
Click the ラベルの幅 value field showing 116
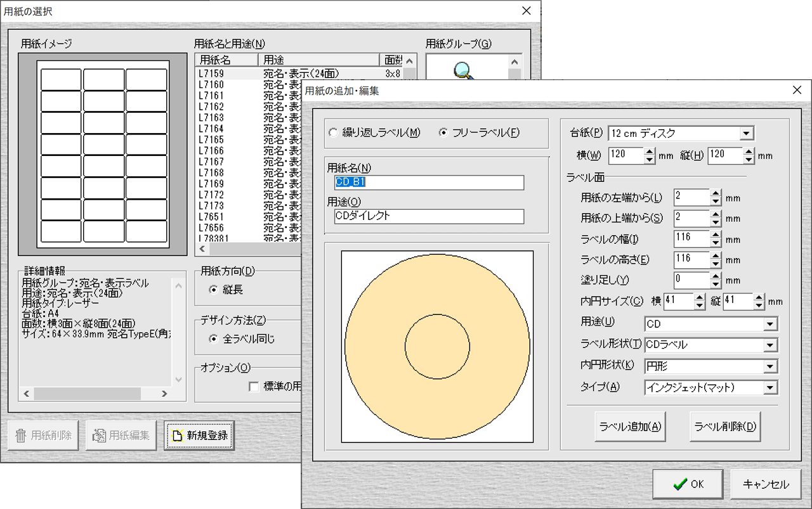[693, 239]
